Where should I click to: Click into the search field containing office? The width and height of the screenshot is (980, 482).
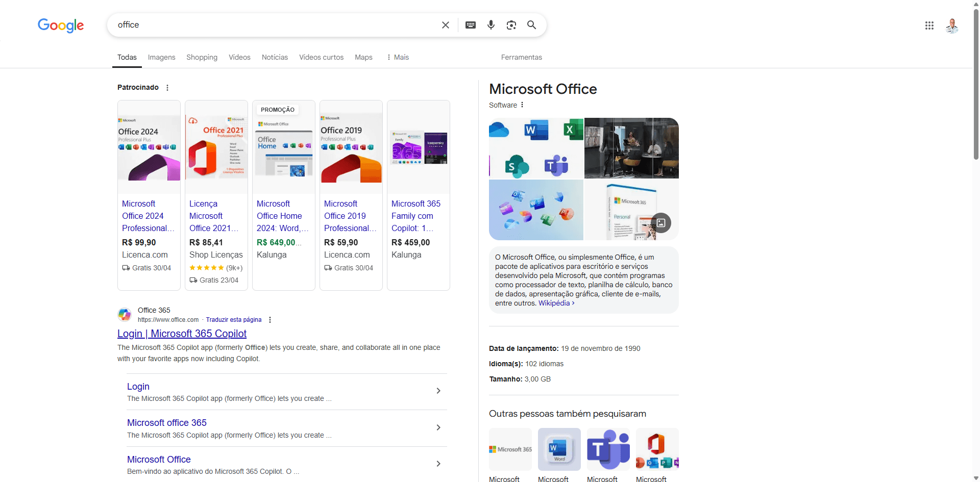pos(276,25)
